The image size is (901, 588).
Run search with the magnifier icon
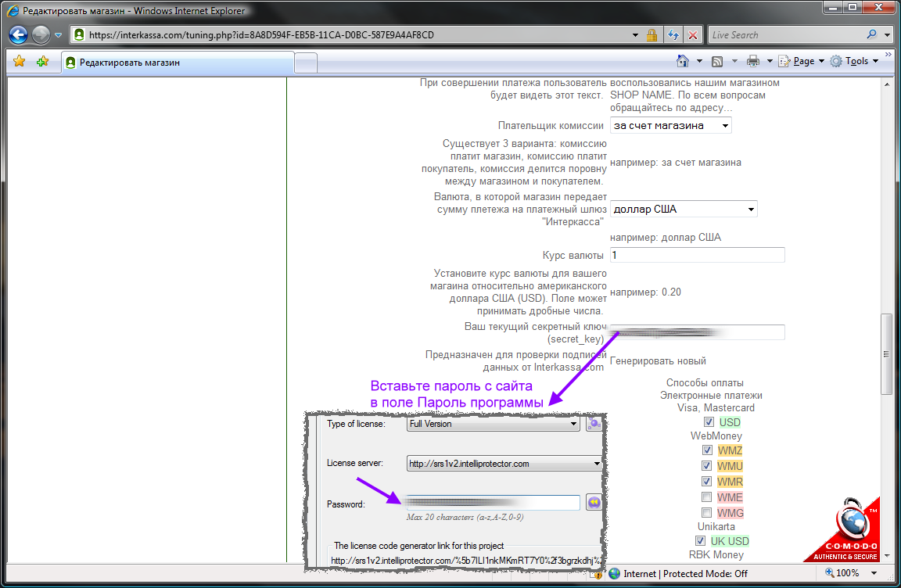(872, 34)
